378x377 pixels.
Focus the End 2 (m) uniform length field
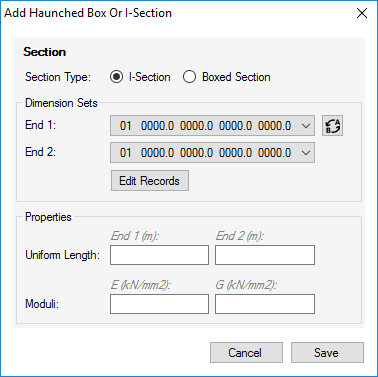tap(265, 255)
